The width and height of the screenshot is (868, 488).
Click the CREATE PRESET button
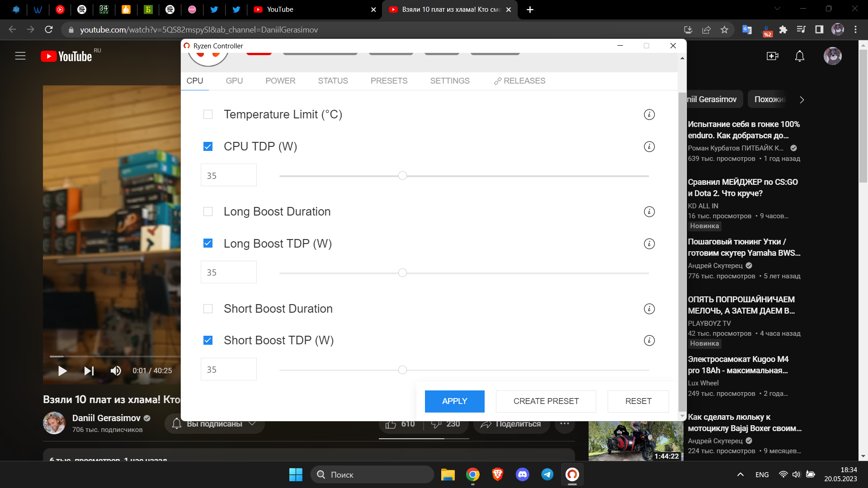pyautogui.click(x=546, y=401)
